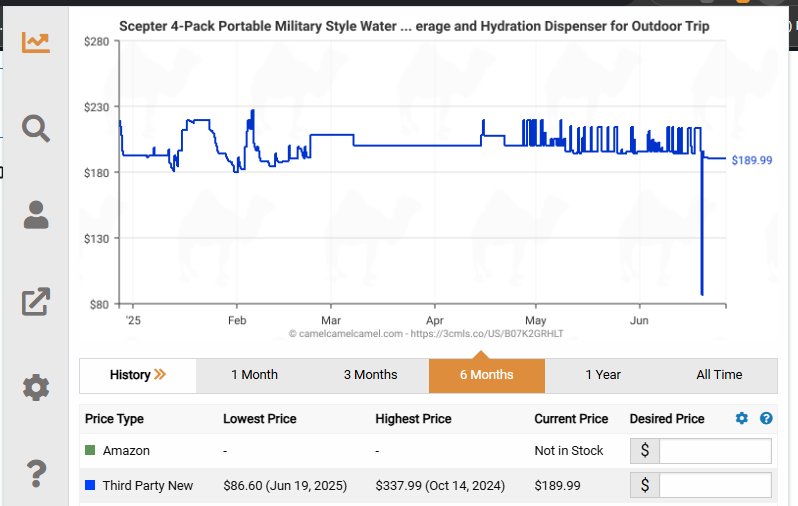Click the Third Party New current price $189.99
Screen dimensions: 798x506
click(x=557, y=486)
